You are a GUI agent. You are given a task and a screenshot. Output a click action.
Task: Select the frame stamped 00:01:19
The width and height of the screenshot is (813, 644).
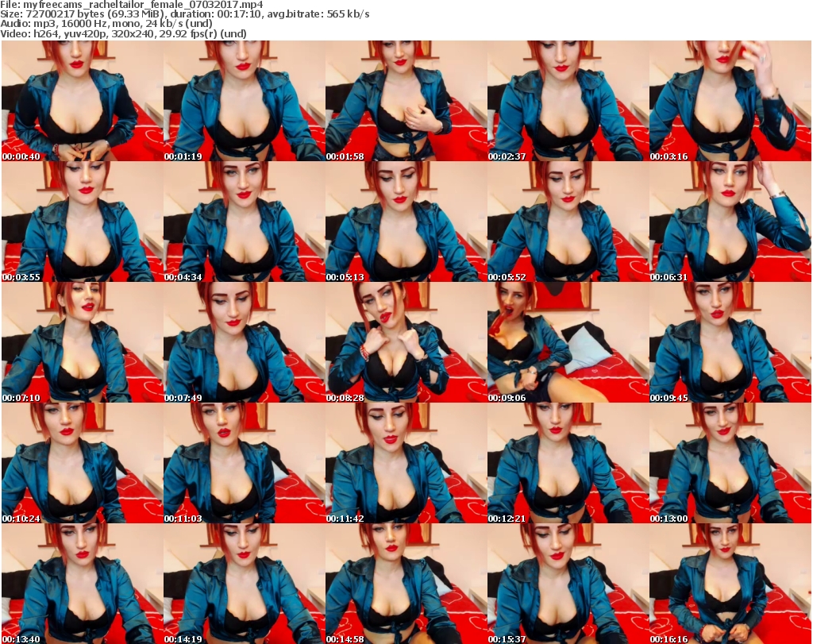click(x=245, y=101)
